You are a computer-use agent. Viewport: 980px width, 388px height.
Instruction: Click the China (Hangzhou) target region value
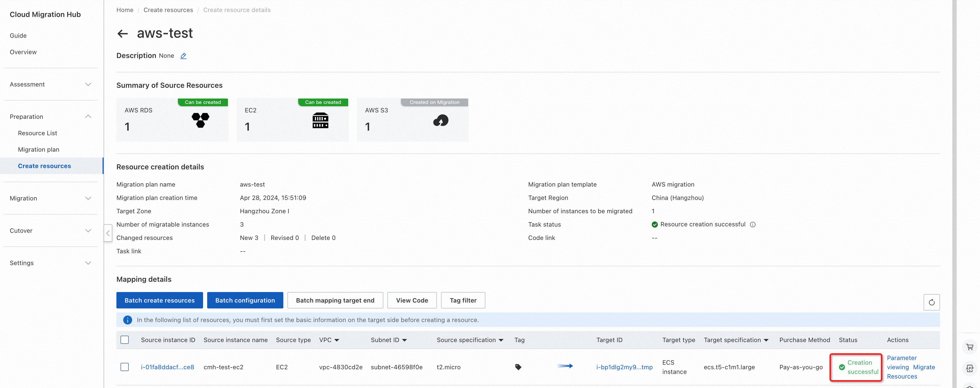[x=677, y=198]
